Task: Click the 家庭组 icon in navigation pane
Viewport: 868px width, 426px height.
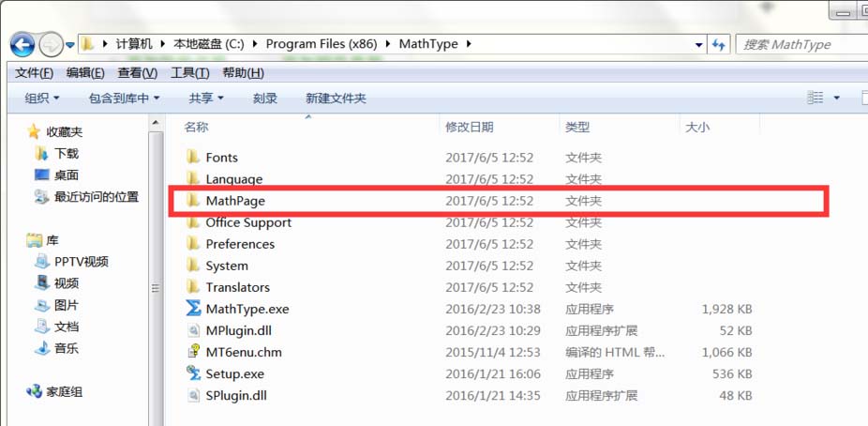Action: pos(35,391)
